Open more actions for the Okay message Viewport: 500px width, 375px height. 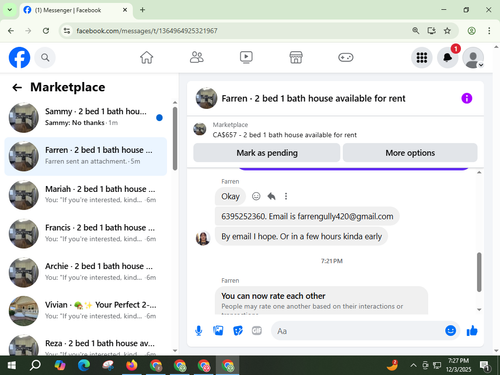(286, 196)
